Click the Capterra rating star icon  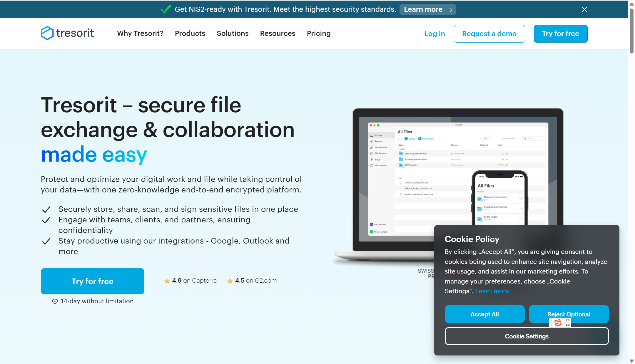167,281
